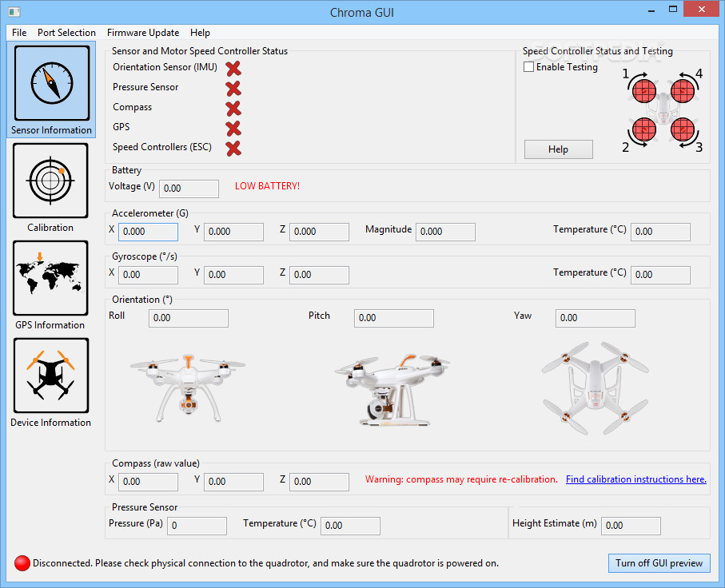Click the Height Estimate (m) field
Viewport: 725px width, 588px height.
pyautogui.click(x=631, y=526)
